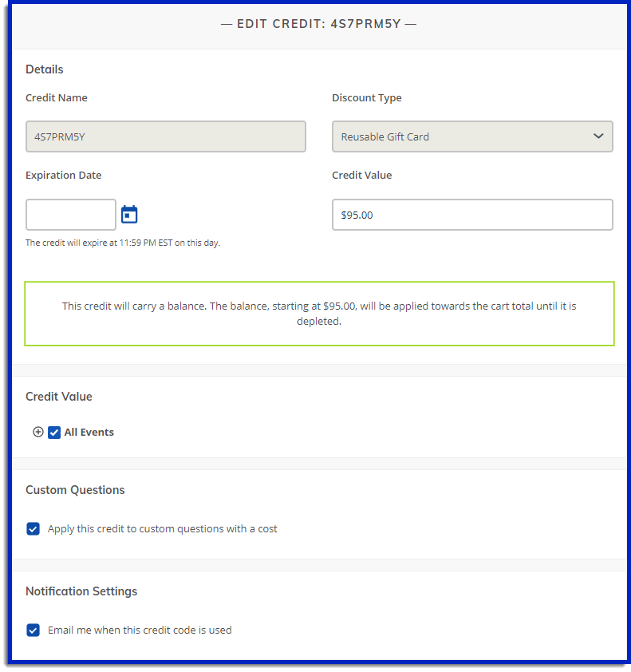The image size is (631, 672).
Task: Click the chevron arrow on Reusable Gift Card
Action: [x=598, y=136]
